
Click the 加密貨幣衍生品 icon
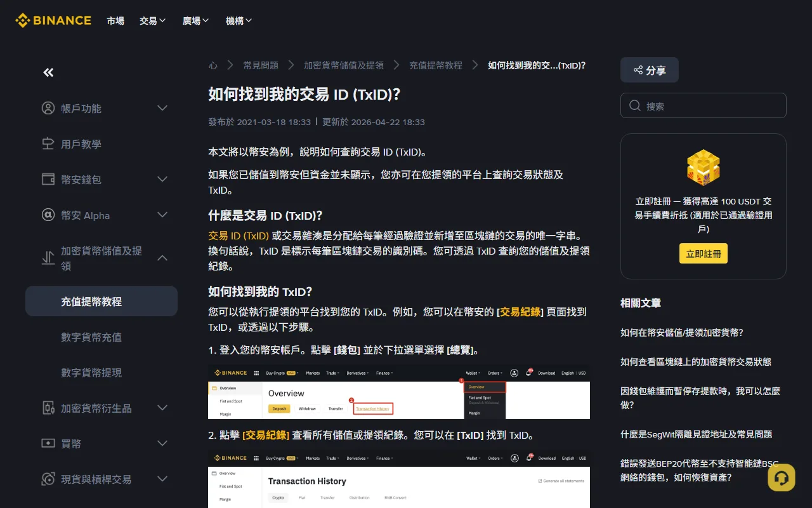click(x=48, y=408)
